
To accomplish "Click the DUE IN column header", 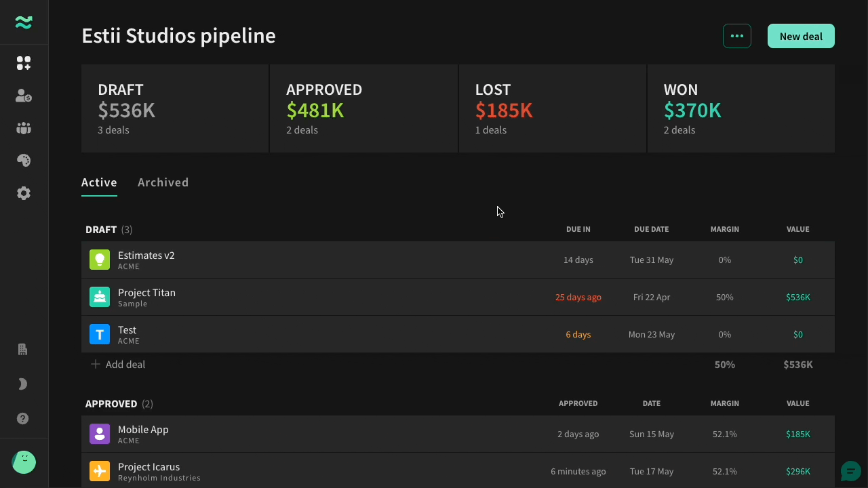I will tap(578, 229).
